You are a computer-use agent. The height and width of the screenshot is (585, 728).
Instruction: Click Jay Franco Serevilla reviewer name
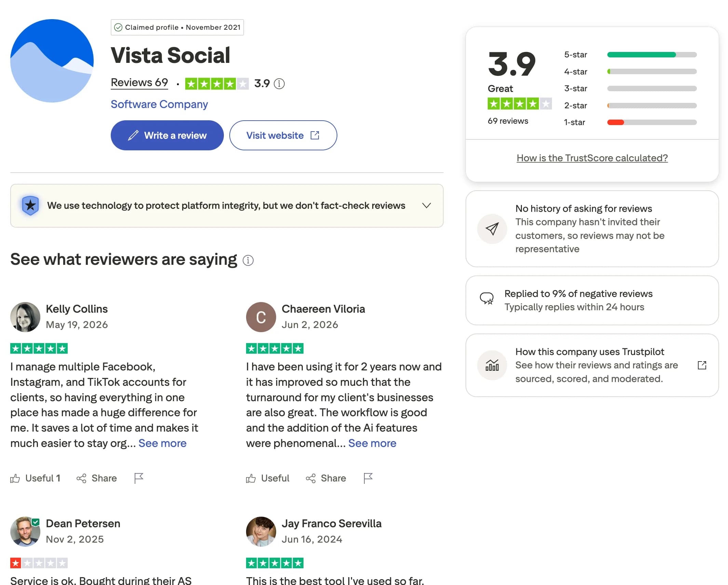332,523
